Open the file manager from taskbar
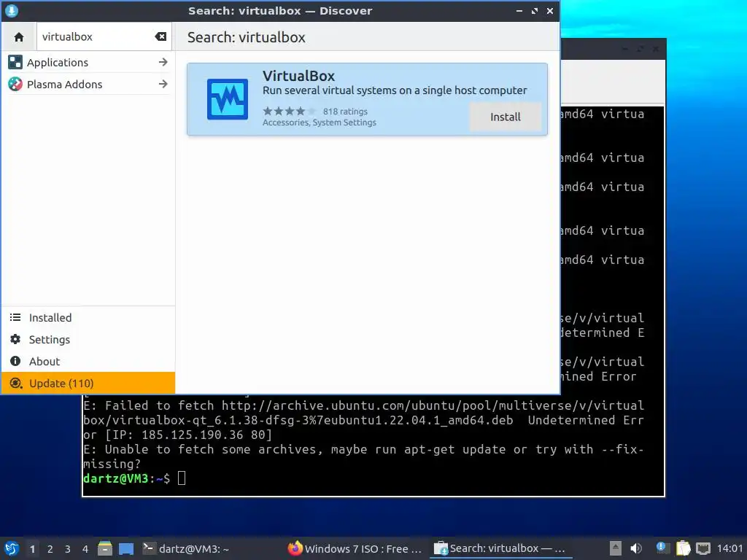The height and width of the screenshot is (560, 747). (105, 548)
